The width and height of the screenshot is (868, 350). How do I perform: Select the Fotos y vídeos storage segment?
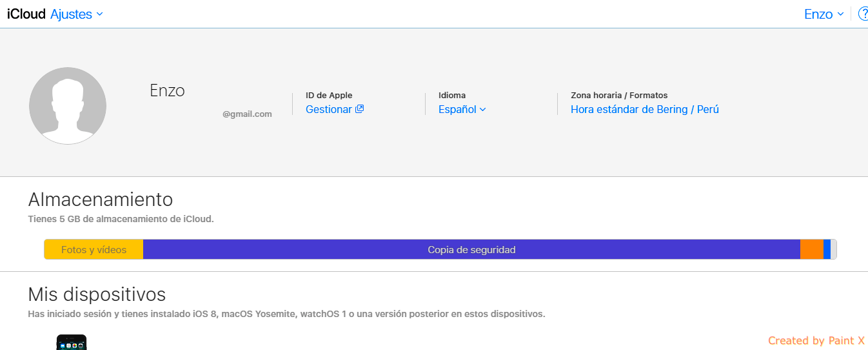(x=94, y=249)
